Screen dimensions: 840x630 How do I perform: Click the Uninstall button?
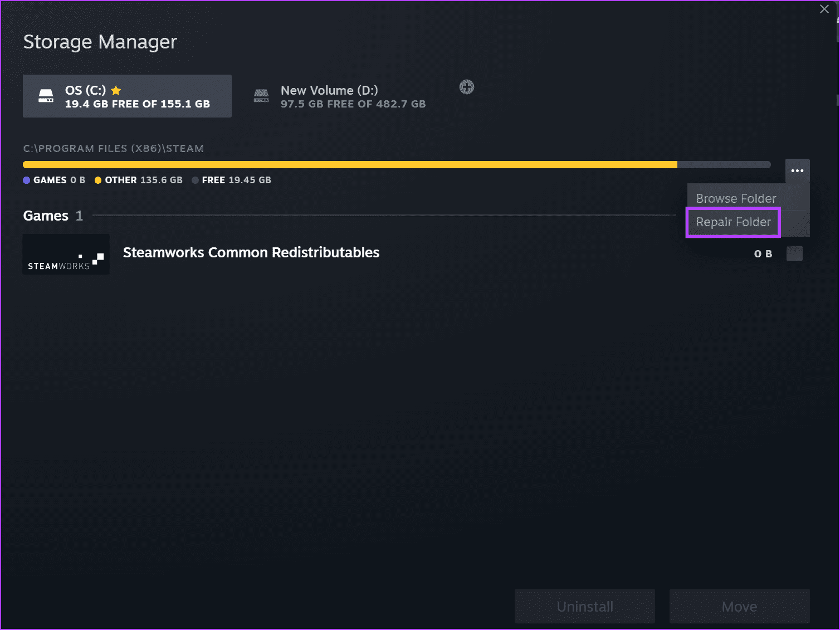point(585,606)
